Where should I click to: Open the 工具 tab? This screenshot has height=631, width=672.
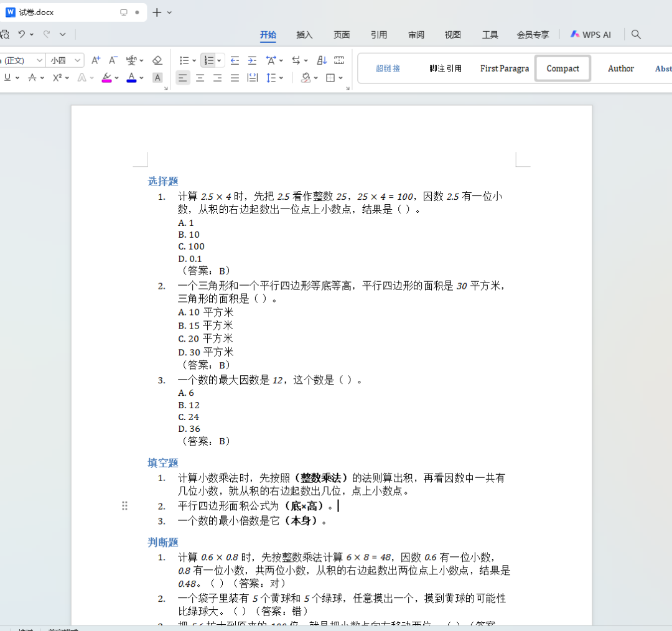coord(490,35)
